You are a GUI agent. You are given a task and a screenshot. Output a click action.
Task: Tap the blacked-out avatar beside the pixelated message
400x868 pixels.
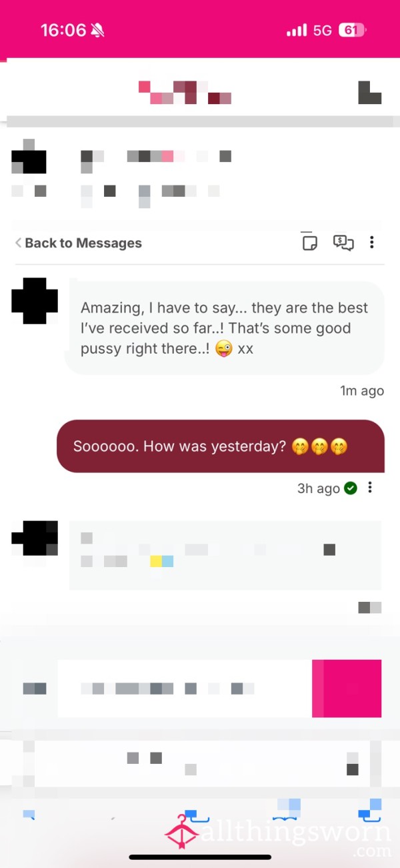click(x=35, y=538)
